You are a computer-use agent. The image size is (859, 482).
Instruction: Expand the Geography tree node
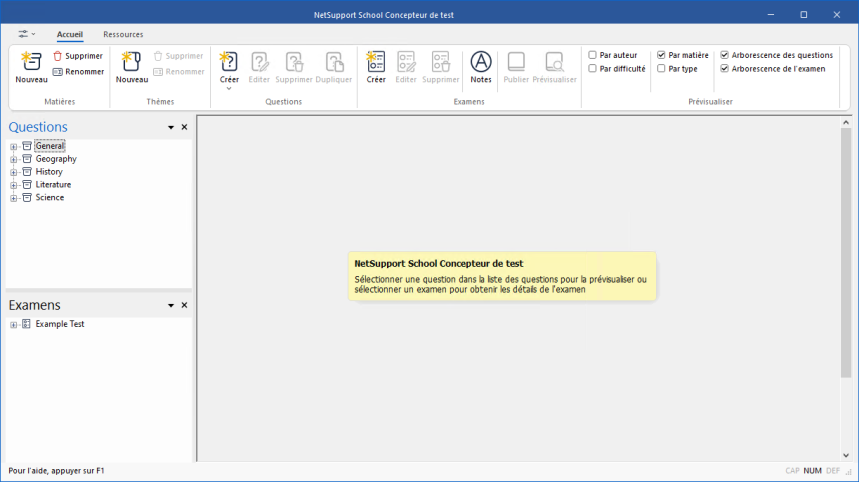[x=13, y=159]
